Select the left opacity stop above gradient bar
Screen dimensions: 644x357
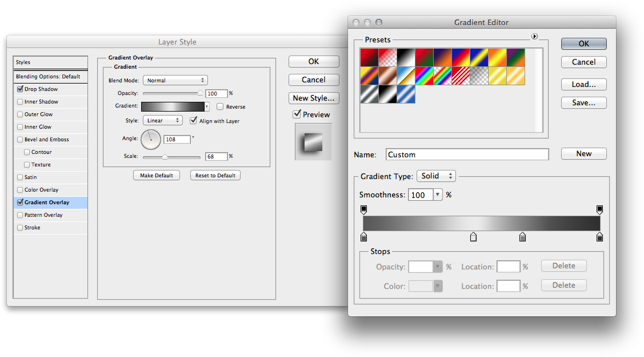point(363,210)
